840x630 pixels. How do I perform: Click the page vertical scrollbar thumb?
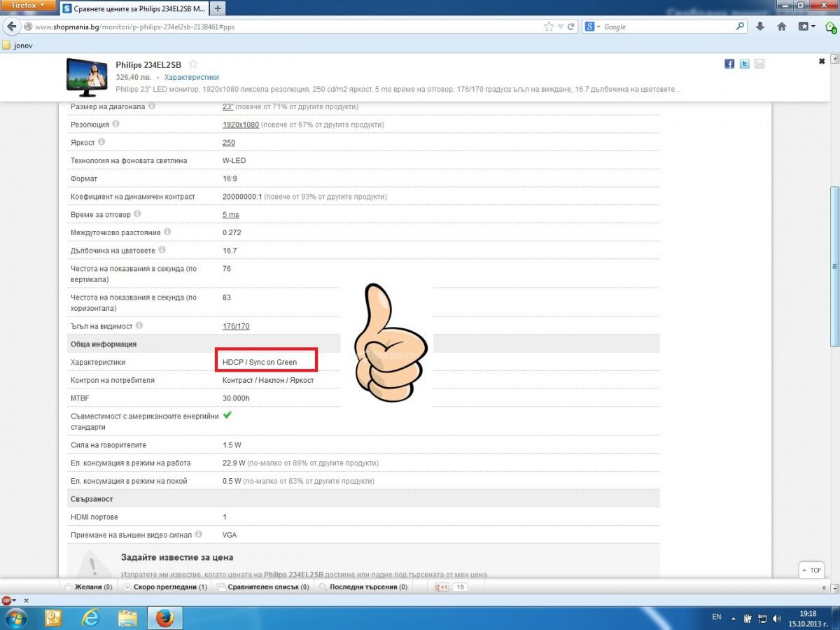tap(834, 266)
